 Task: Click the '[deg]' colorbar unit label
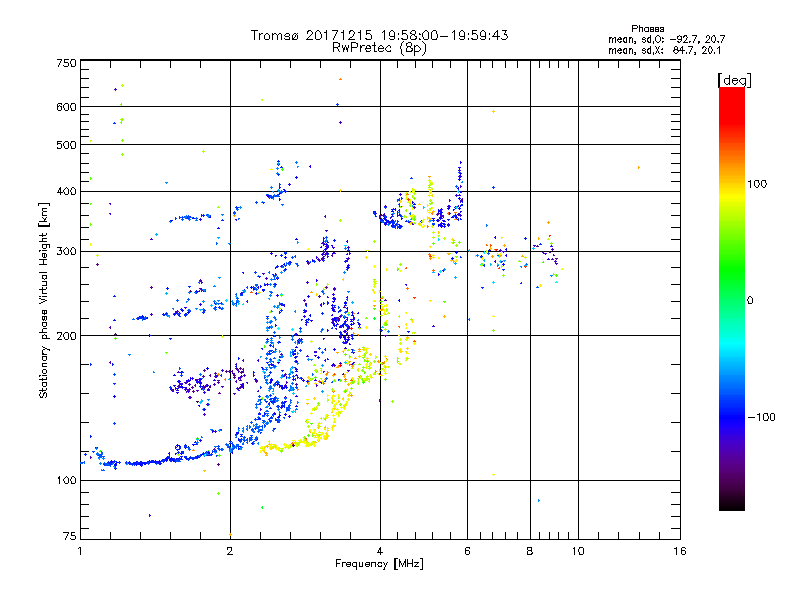pyautogui.click(x=734, y=80)
